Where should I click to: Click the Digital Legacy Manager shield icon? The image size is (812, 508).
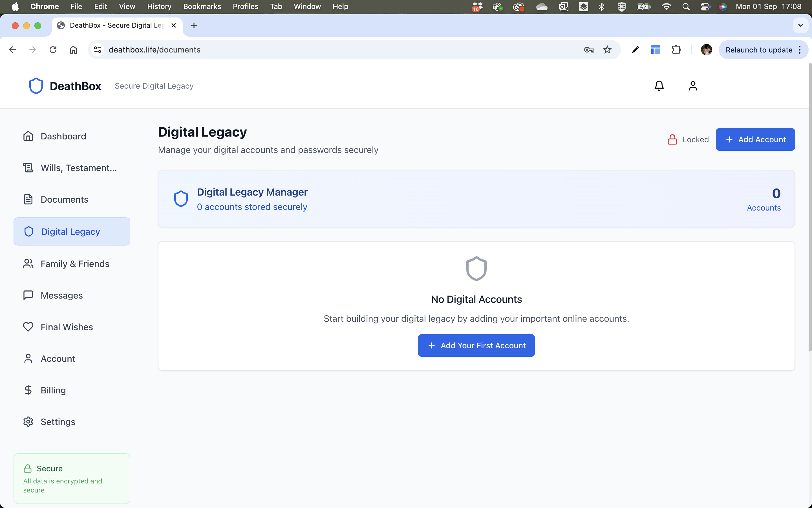181,199
